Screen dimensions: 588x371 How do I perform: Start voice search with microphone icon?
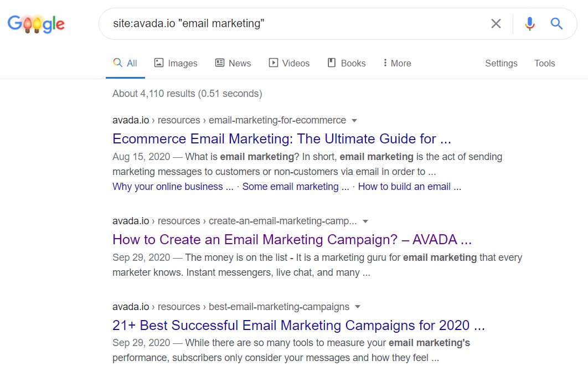pos(530,23)
